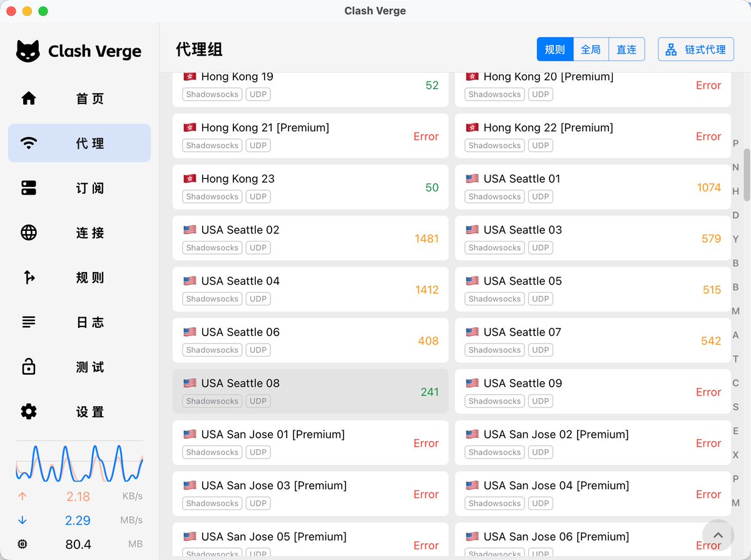Jump to group Y in index
The height and width of the screenshot is (560, 751).
tap(736, 239)
